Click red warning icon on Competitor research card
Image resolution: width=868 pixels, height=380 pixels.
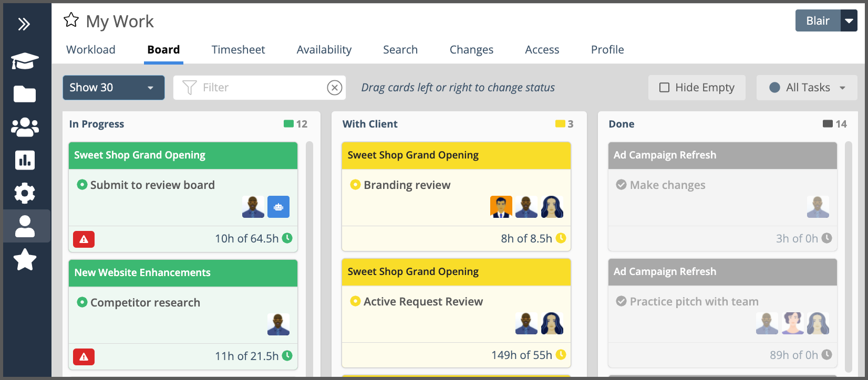coord(84,356)
